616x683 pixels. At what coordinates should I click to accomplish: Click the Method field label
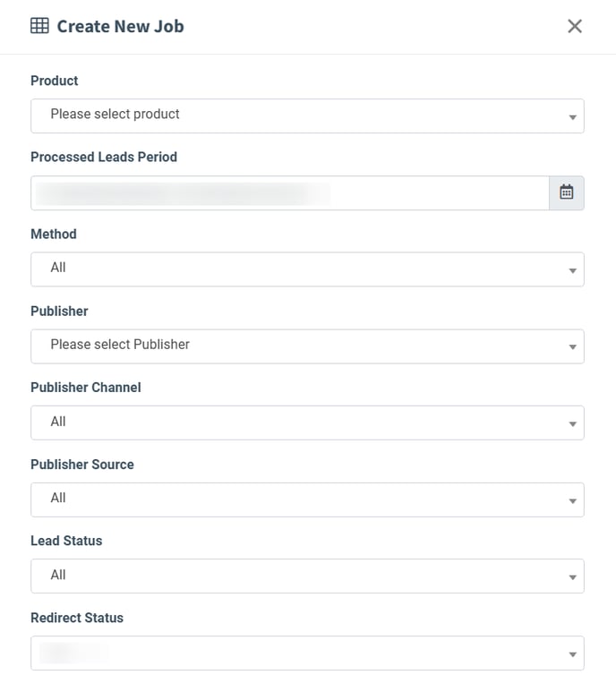click(54, 234)
